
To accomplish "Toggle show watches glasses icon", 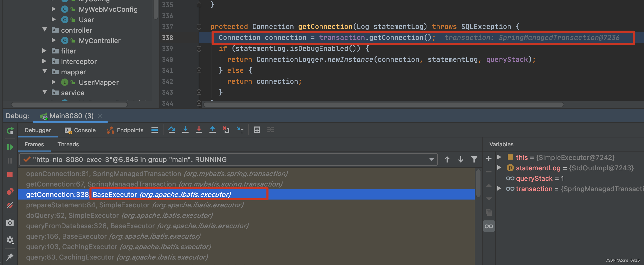I will coord(489,226).
